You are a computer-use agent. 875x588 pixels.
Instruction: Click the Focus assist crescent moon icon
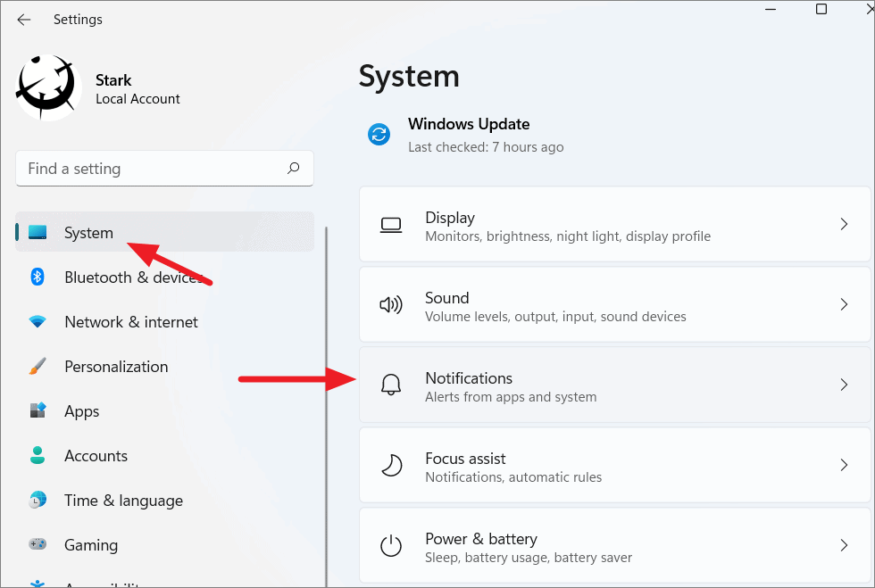pos(390,465)
